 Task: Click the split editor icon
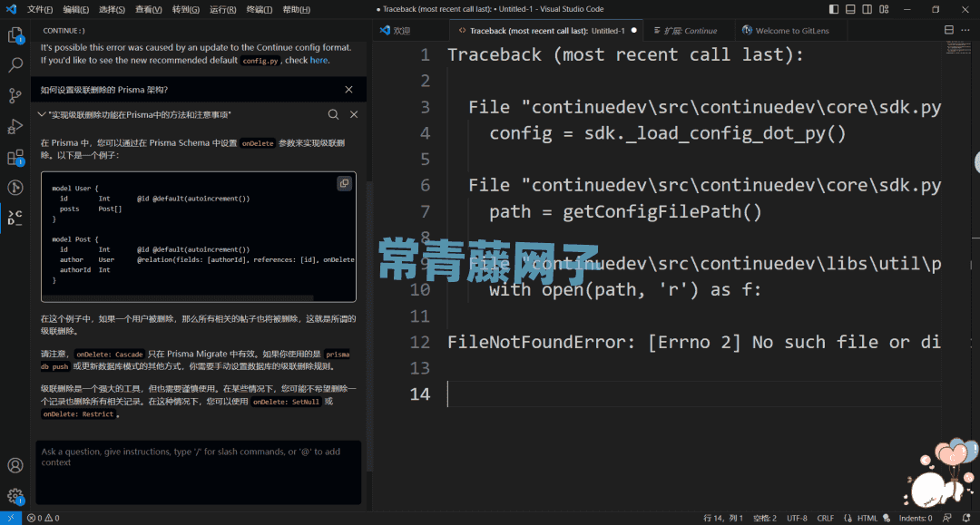coord(949,30)
